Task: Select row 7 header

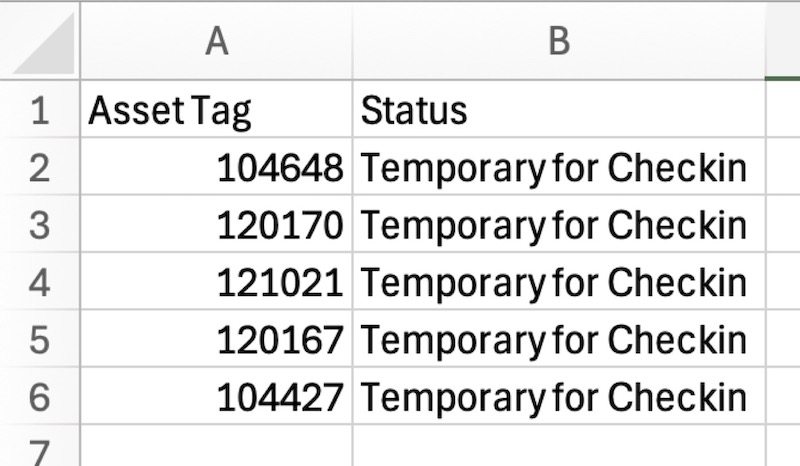Action: click(40, 448)
